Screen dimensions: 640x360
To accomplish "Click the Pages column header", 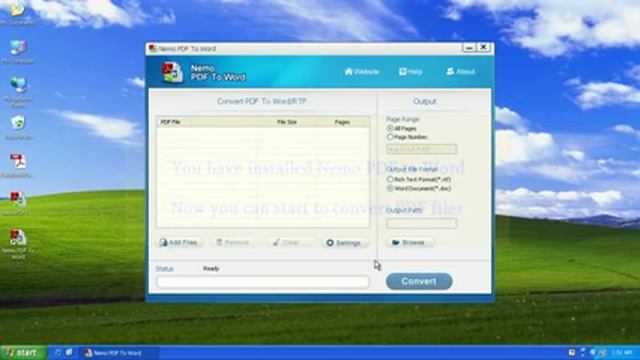I will click(342, 122).
